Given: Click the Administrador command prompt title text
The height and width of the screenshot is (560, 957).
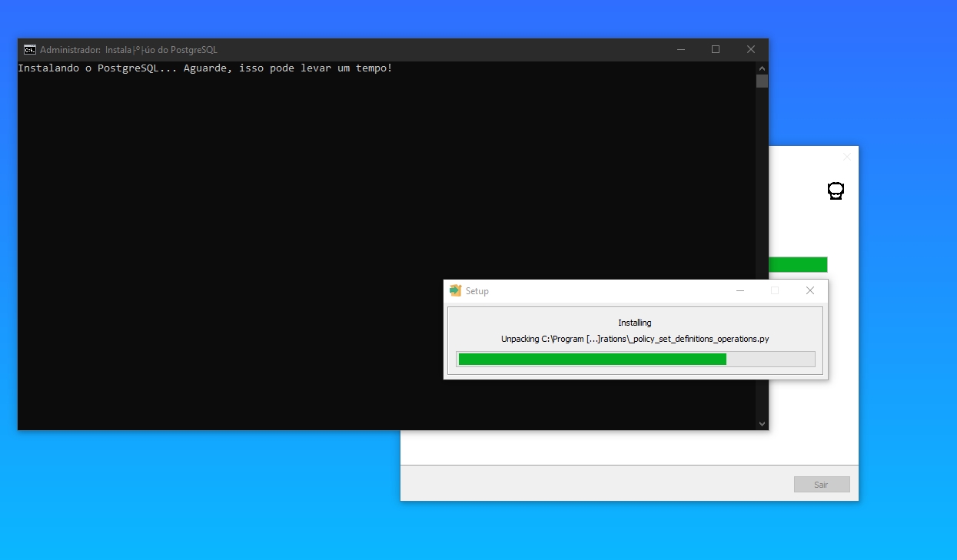Looking at the screenshot, I should coord(128,50).
